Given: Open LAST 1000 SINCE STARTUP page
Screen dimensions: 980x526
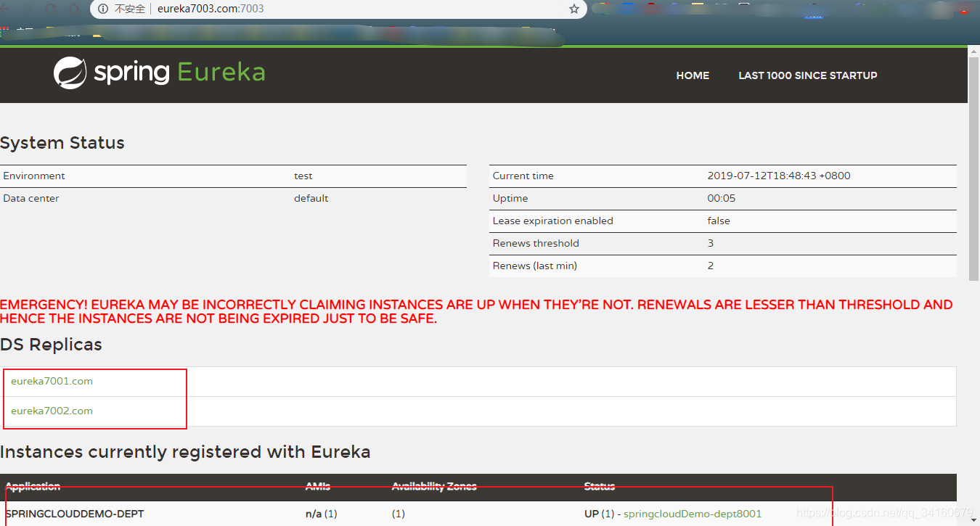Looking at the screenshot, I should point(808,75).
